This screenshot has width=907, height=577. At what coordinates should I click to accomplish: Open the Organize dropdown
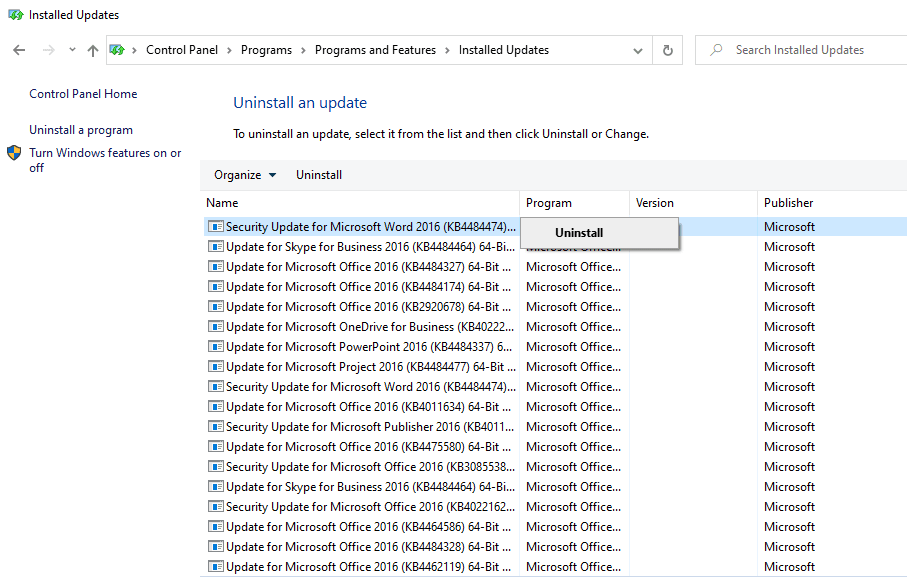245,174
